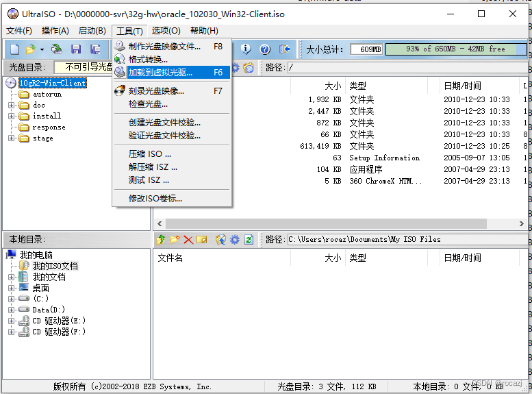
Task: Click the Save floppy disk icon
Action: pos(76,49)
